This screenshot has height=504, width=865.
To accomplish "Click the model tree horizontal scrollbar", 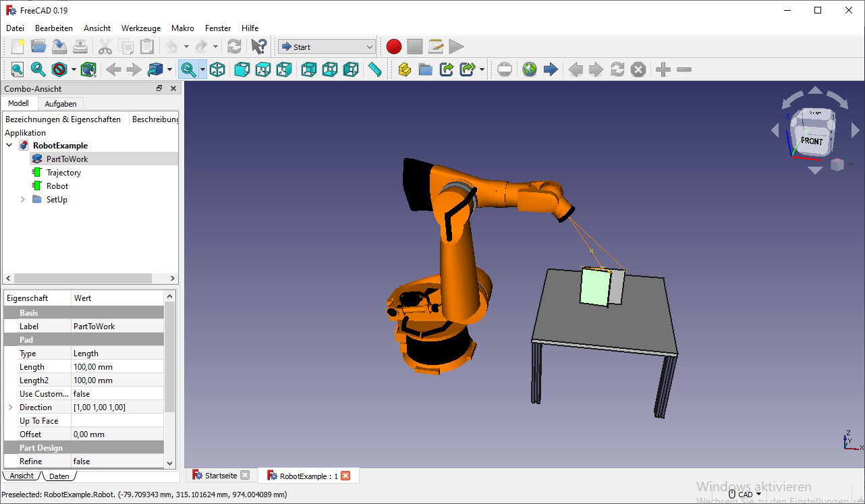I will tap(82, 279).
